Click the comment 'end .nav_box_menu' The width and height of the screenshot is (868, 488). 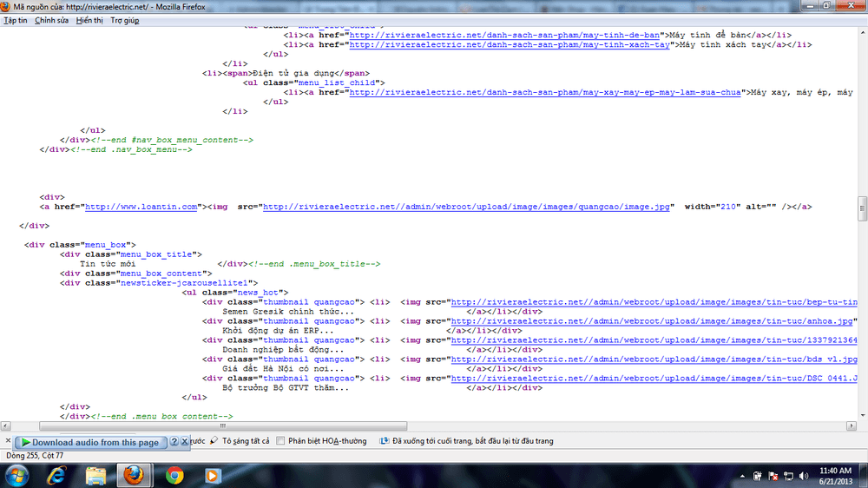(x=131, y=149)
